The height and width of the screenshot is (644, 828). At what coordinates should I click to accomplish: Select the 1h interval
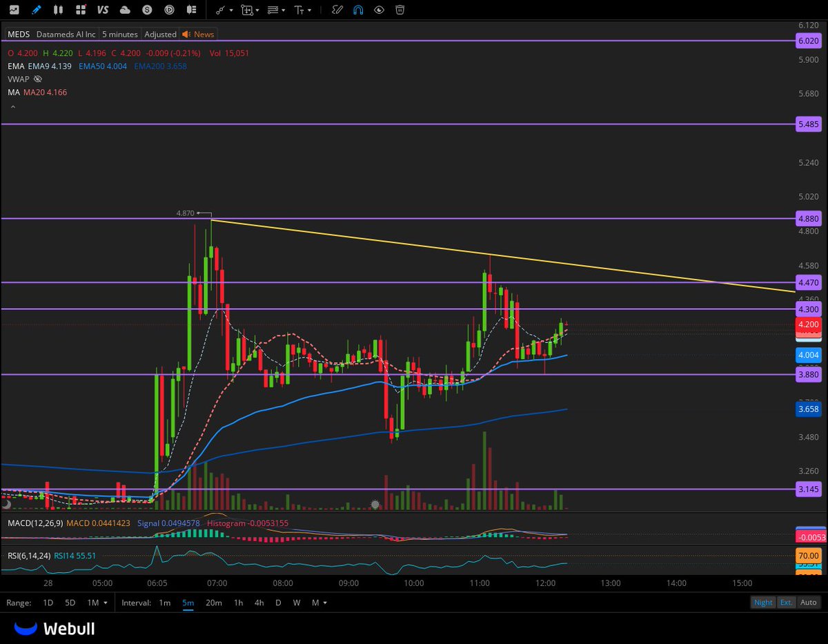coord(238,603)
